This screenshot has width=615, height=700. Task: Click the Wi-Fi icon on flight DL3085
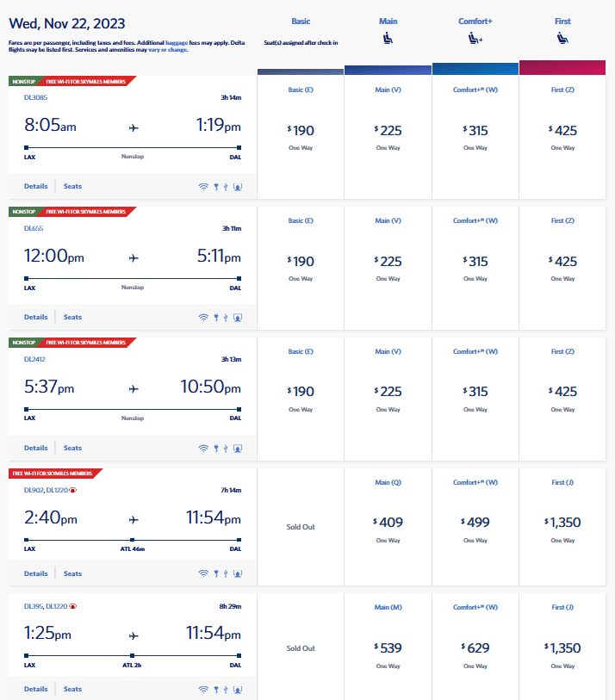pyautogui.click(x=203, y=186)
